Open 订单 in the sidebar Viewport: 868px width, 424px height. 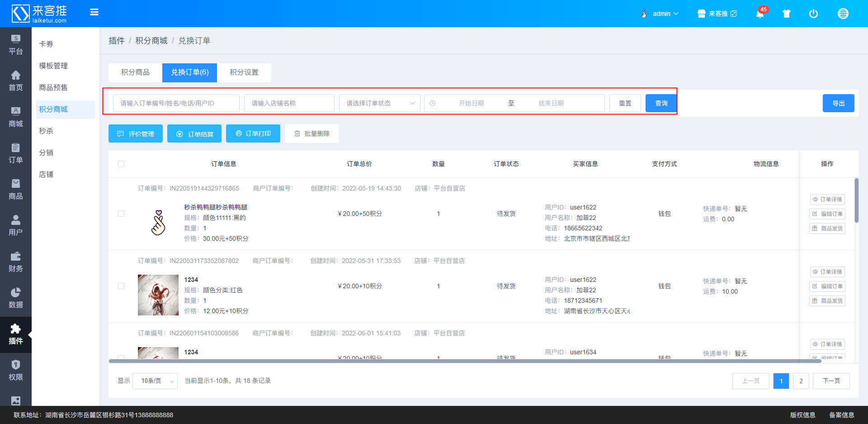point(16,154)
